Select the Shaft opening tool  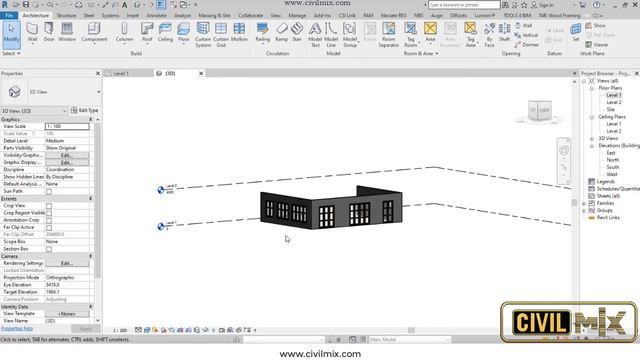[504, 33]
